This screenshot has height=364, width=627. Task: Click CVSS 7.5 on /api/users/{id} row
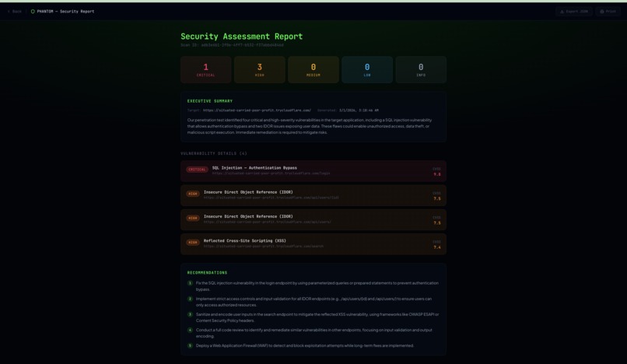[437, 199]
